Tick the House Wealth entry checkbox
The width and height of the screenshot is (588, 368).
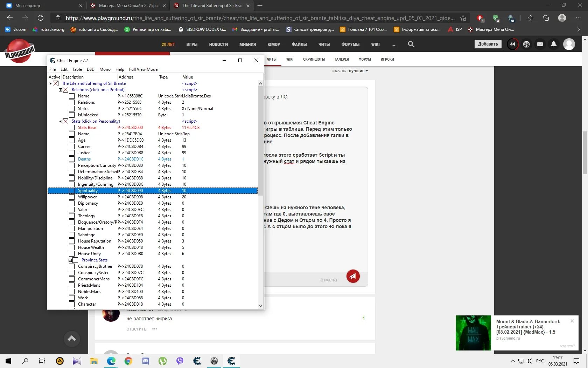pyautogui.click(x=72, y=247)
